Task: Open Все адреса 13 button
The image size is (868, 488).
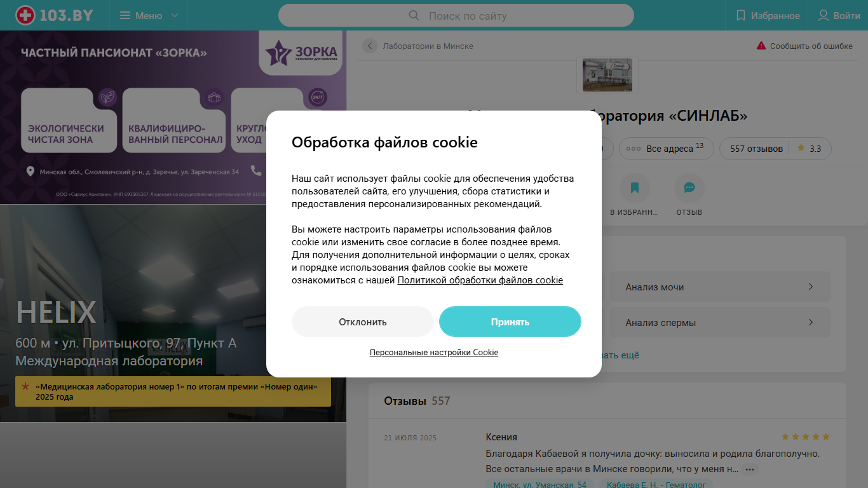Action: (x=667, y=149)
